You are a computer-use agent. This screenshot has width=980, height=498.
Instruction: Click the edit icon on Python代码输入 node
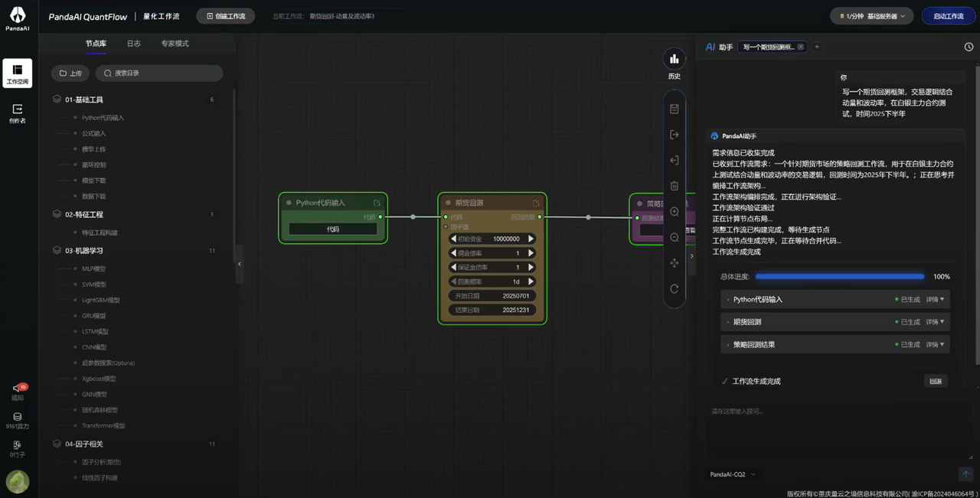(x=377, y=203)
